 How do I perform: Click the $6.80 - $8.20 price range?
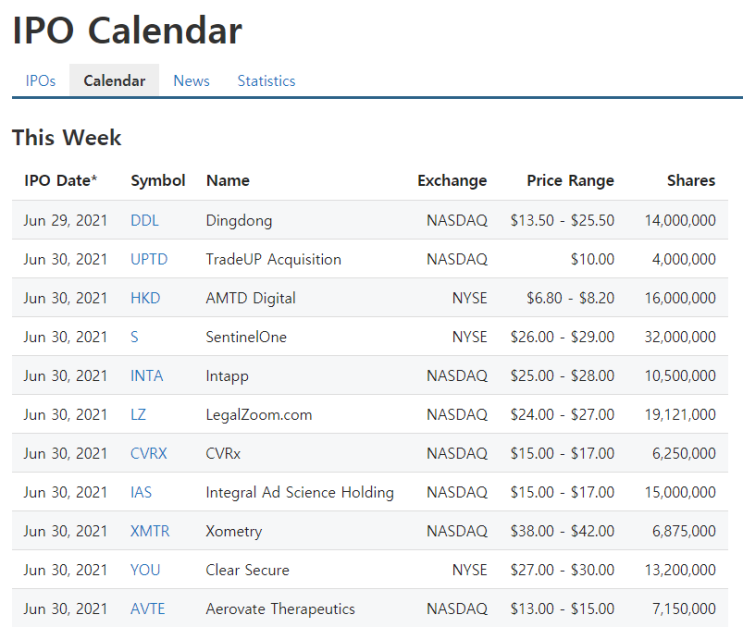point(570,298)
